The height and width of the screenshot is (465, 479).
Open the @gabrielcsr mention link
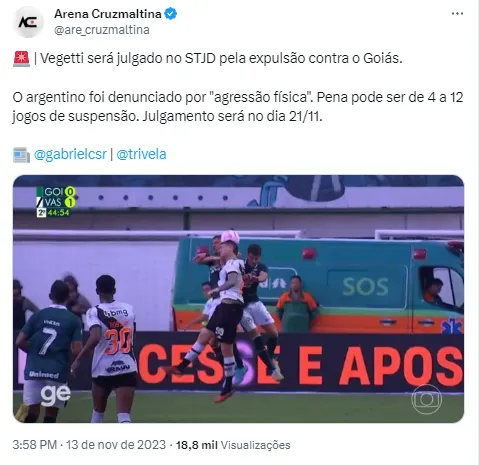[x=70, y=154]
